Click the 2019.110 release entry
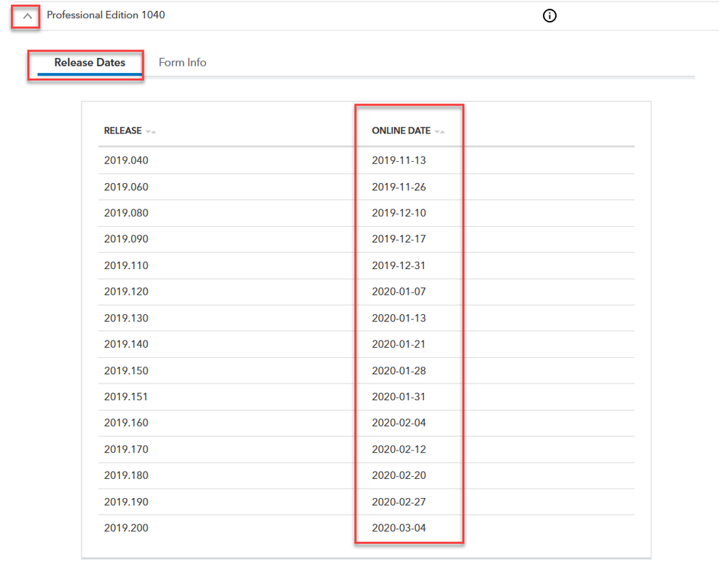The image size is (728, 584). (126, 265)
